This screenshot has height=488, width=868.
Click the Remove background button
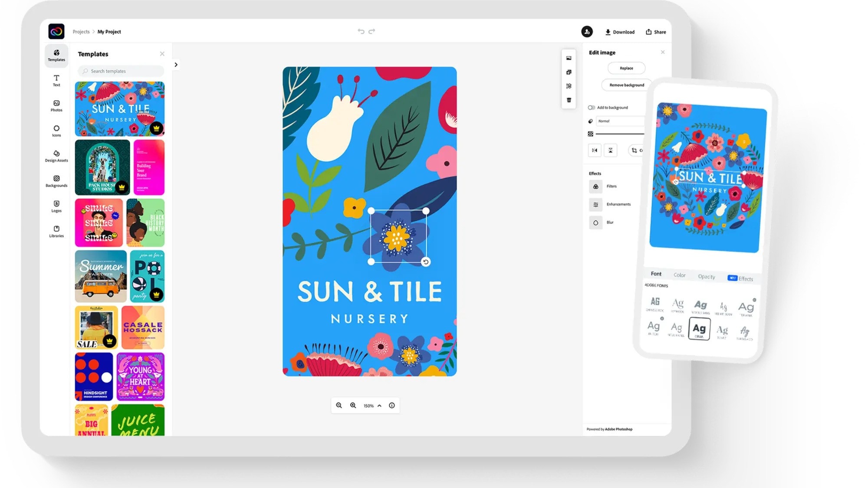(626, 85)
